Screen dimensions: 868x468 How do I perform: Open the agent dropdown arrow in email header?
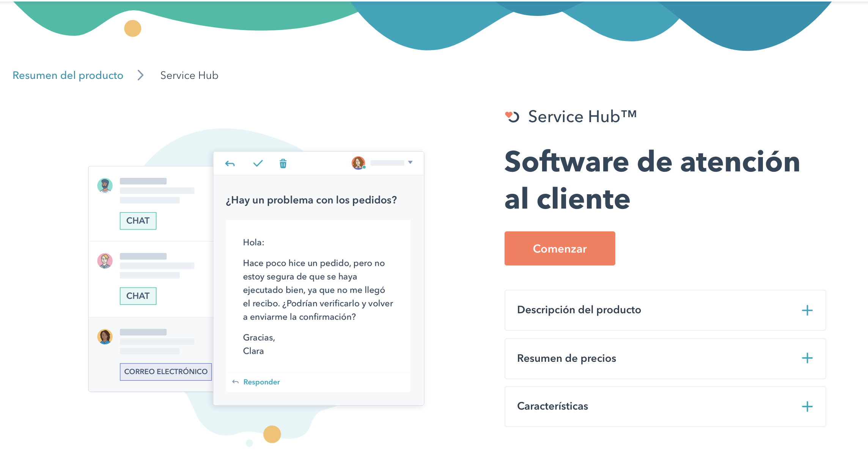point(410,162)
